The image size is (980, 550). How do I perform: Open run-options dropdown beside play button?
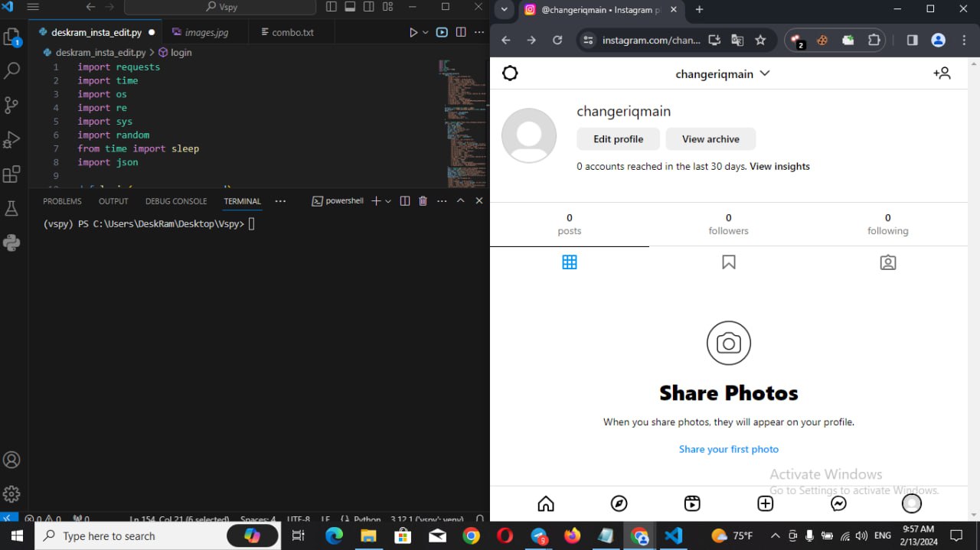[425, 32]
